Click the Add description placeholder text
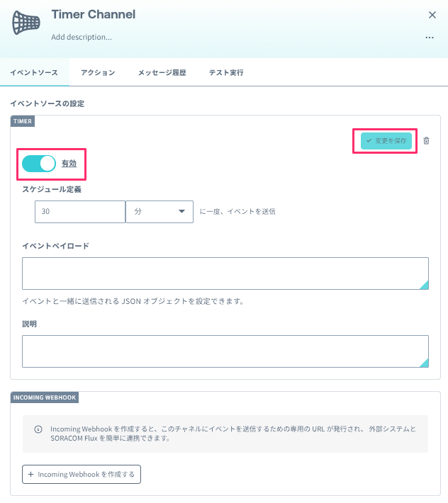Screen dimensions: 448x503 (x=82, y=37)
